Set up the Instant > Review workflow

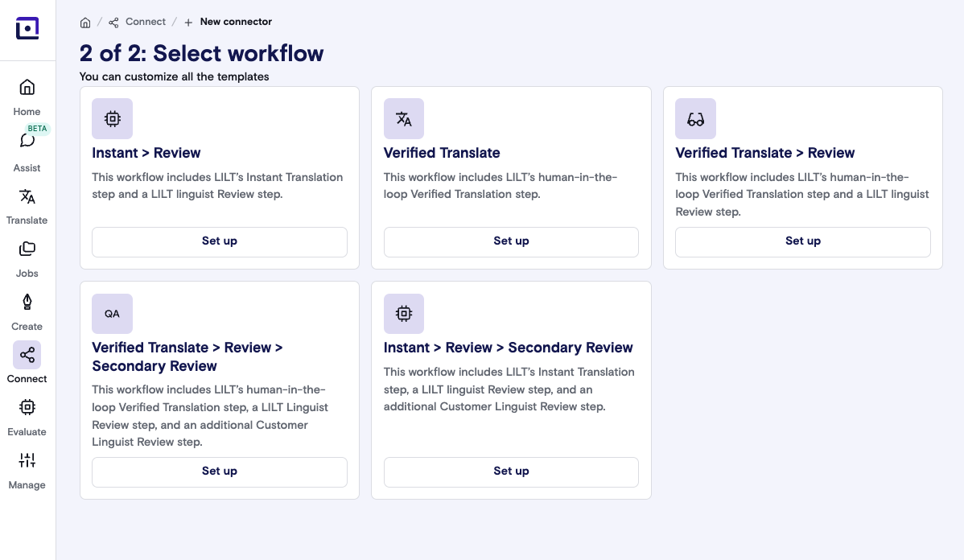tap(219, 241)
